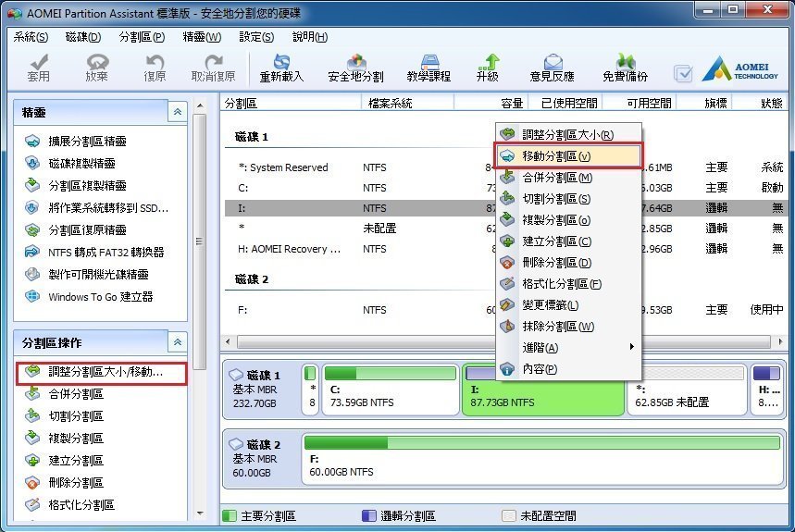Sort by the 檔案系統 column header
The width and height of the screenshot is (795, 532).
point(407,104)
